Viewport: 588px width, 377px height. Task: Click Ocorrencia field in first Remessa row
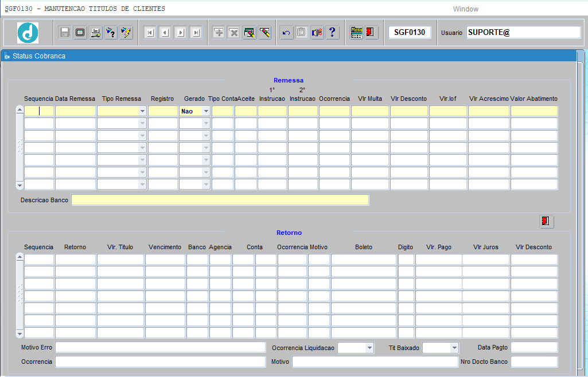coord(334,111)
